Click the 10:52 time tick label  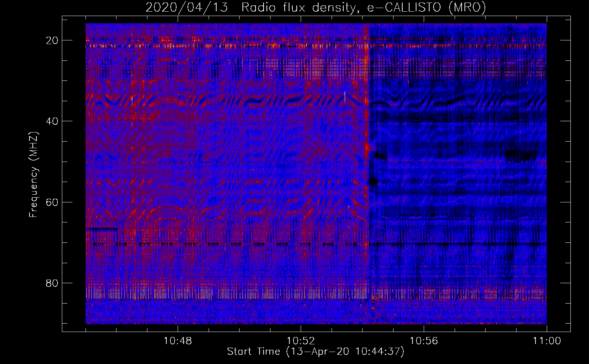pos(301,341)
